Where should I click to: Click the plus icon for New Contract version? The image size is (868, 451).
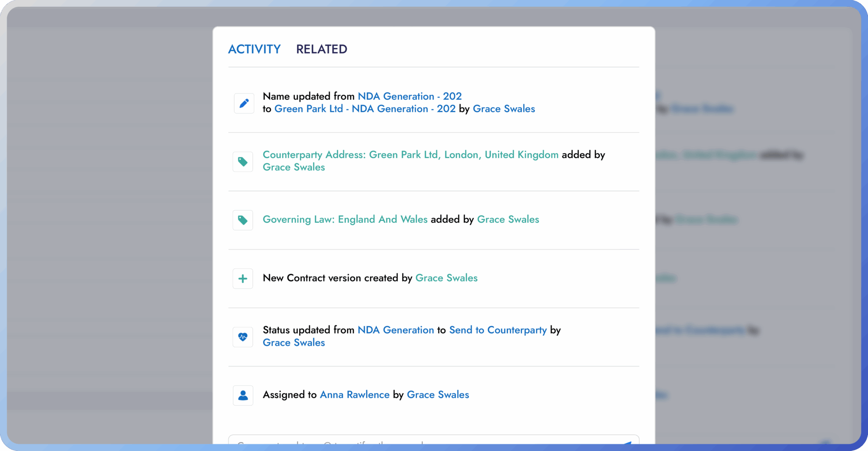tap(243, 279)
